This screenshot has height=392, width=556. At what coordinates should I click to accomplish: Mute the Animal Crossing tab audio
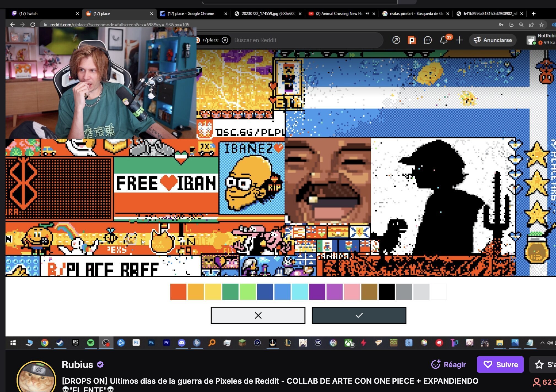point(367,13)
